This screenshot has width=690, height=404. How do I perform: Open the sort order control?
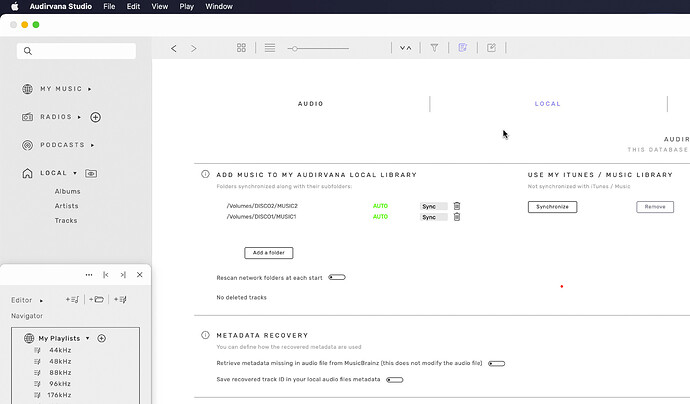tap(405, 48)
